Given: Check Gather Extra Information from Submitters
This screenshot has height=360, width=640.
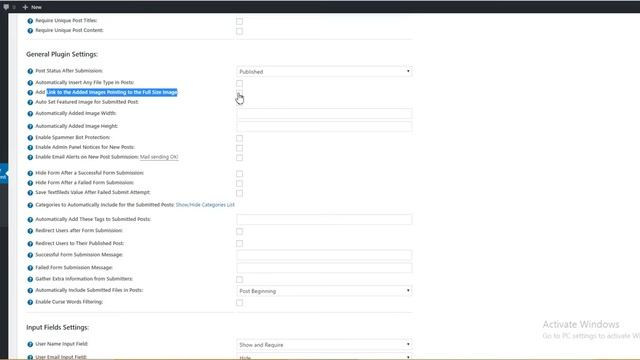Looking at the screenshot, I should pyautogui.click(x=240, y=280).
